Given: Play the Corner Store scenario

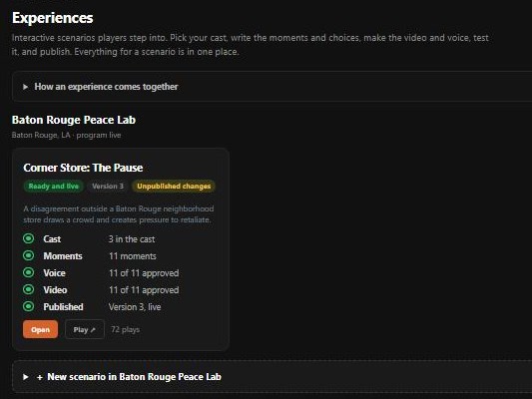Looking at the screenshot, I should [85, 329].
